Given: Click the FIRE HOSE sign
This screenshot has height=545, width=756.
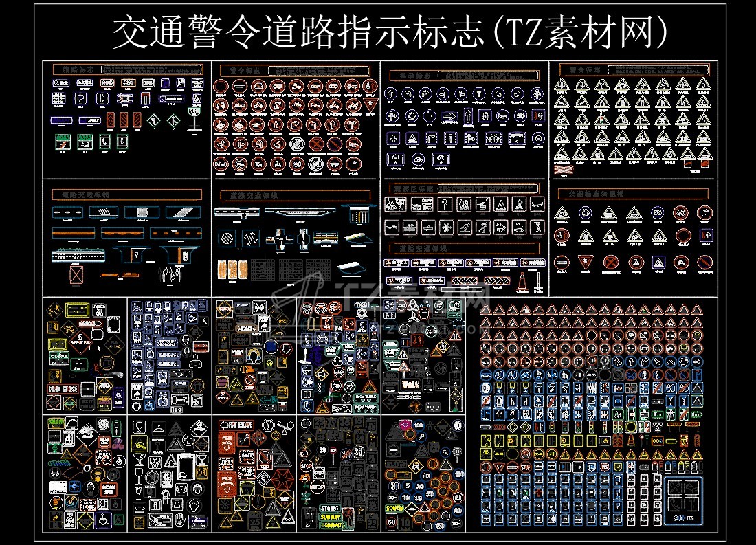Looking at the screenshot, I should tap(63, 389).
